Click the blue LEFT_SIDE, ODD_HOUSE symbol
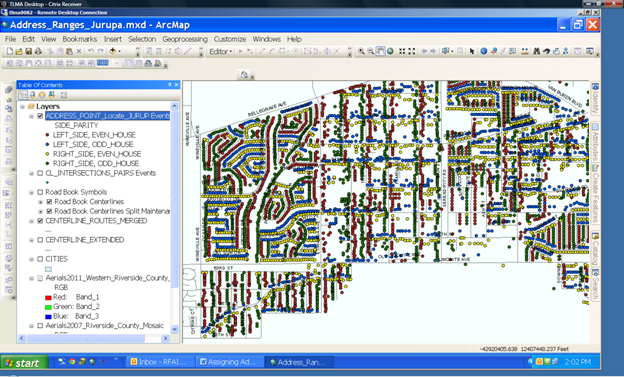 click(47, 145)
